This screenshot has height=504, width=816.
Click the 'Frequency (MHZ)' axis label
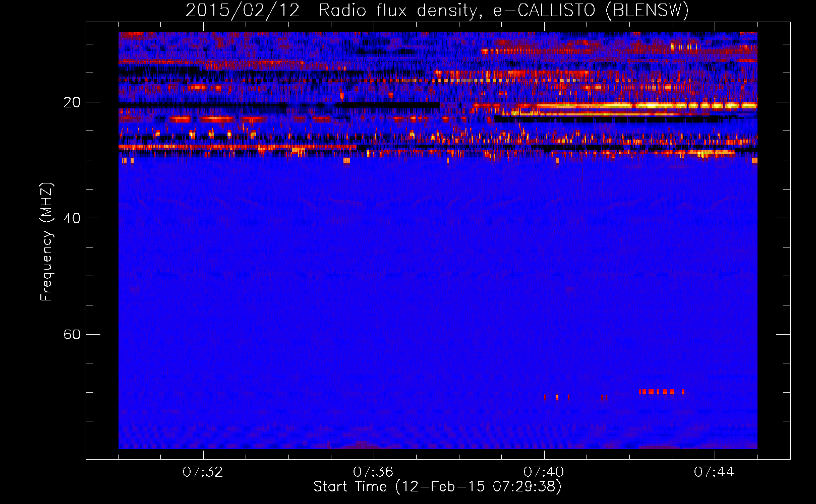click(46, 242)
